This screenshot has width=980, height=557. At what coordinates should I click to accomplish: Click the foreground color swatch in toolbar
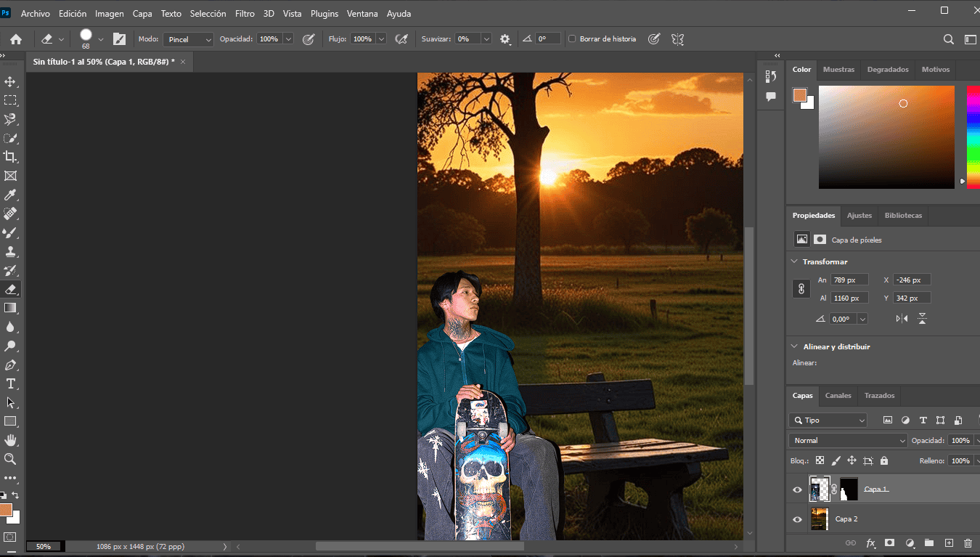6,510
